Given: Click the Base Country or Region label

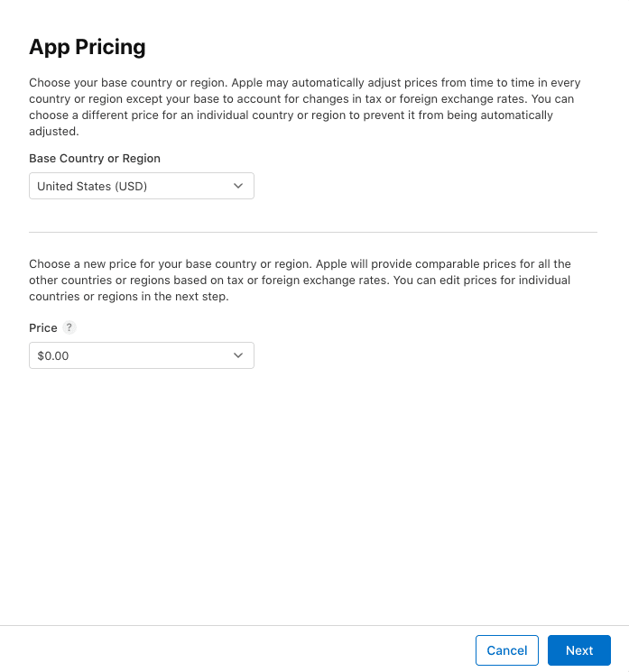Looking at the screenshot, I should click(95, 159).
